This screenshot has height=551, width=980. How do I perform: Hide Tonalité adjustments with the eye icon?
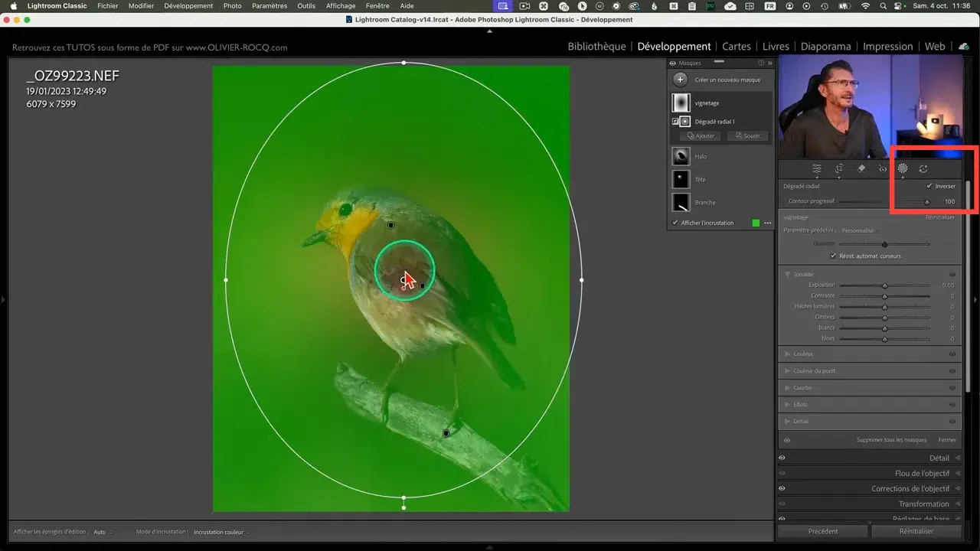[x=952, y=274]
